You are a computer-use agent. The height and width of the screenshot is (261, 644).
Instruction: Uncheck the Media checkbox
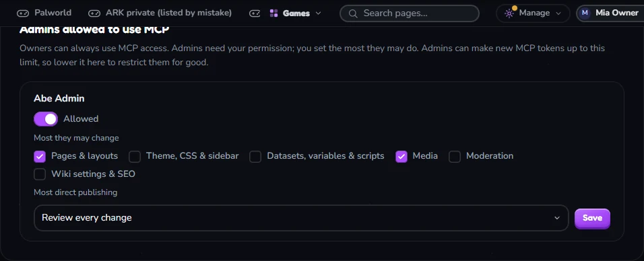click(x=401, y=156)
